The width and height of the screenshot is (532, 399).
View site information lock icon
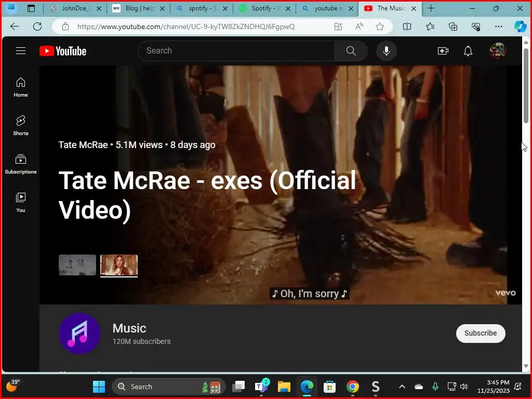pyautogui.click(x=65, y=26)
